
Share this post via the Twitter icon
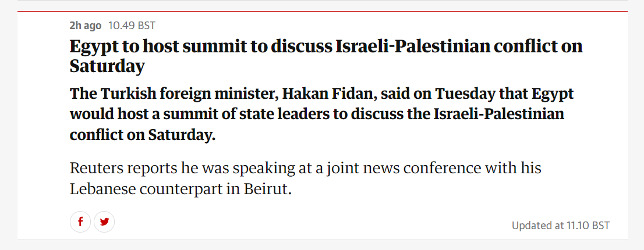[104, 222]
